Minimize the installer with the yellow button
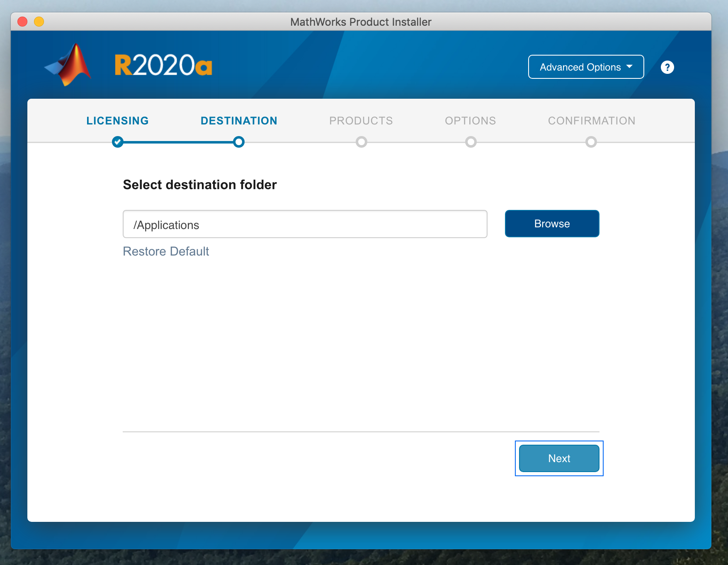This screenshot has height=565, width=728. pyautogui.click(x=39, y=22)
